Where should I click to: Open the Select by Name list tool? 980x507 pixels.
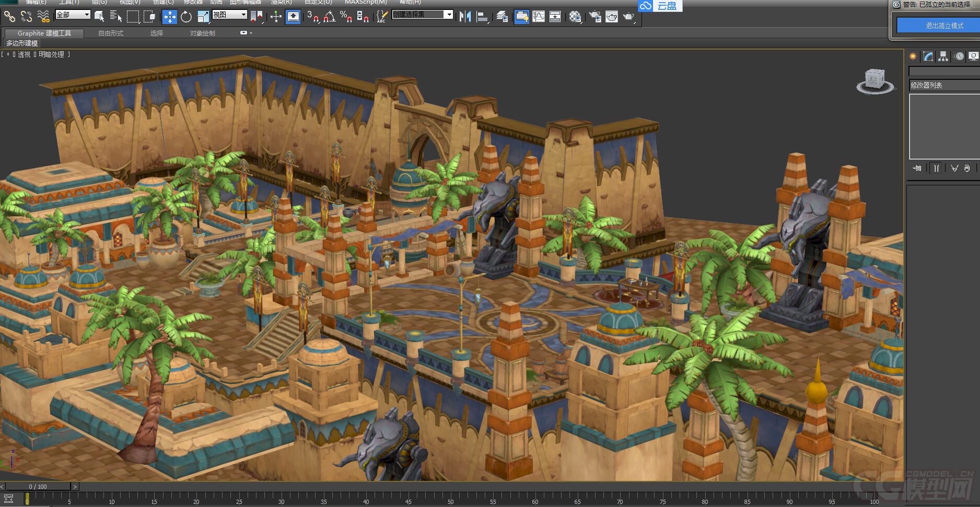115,17
